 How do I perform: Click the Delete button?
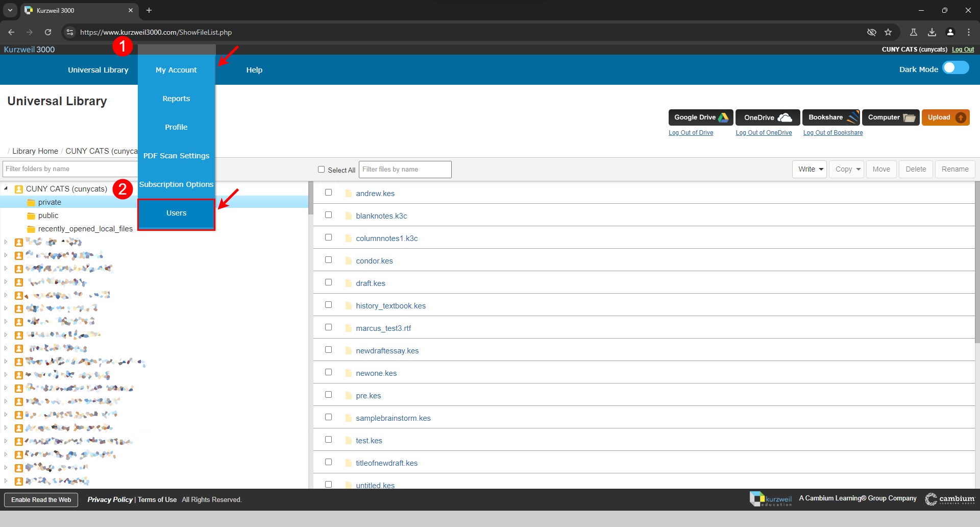tap(916, 169)
